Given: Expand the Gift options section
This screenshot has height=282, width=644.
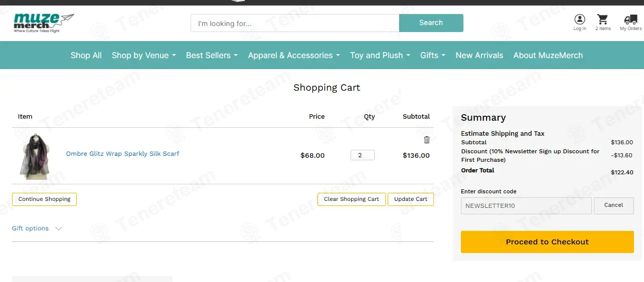Looking at the screenshot, I should pyautogui.click(x=37, y=228).
